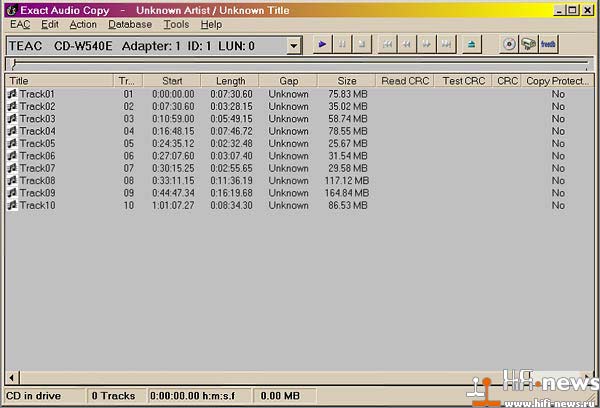Click the TEAC CD-W540E drive combo box
Image resolution: width=600 pixels, height=408 pixels.
[154, 46]
